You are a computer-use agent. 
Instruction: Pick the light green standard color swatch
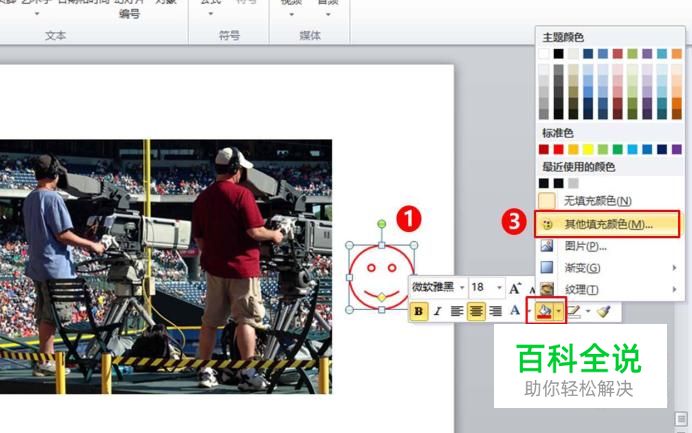[x=603, y=149]
